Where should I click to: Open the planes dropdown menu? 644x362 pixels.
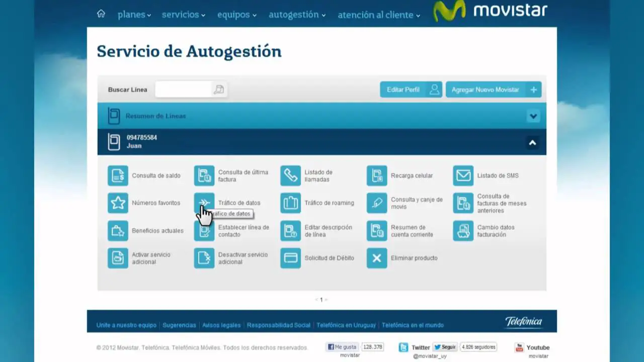click(134, 15)
